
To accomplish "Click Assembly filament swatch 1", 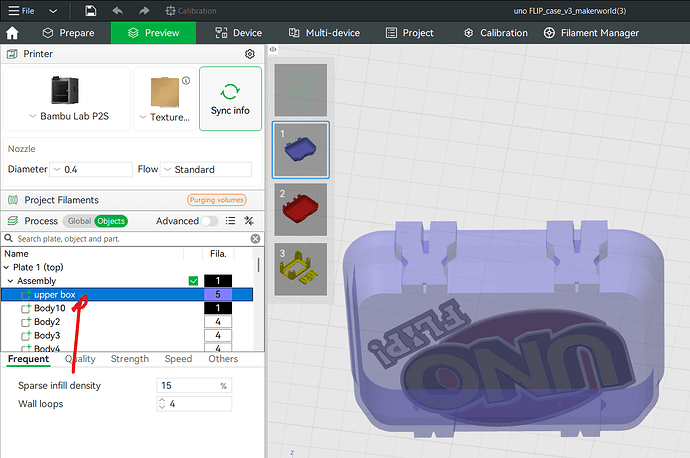I will point(218,281).
